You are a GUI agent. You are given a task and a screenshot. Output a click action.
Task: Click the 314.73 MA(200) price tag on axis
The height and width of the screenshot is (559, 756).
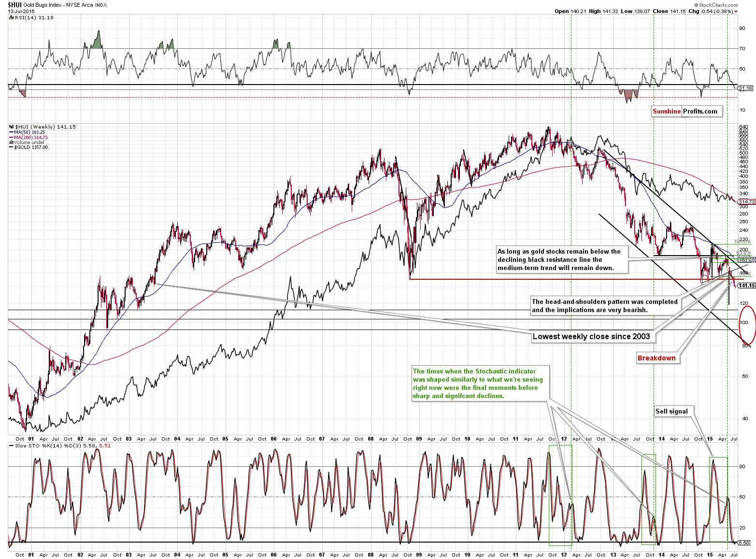746,201
